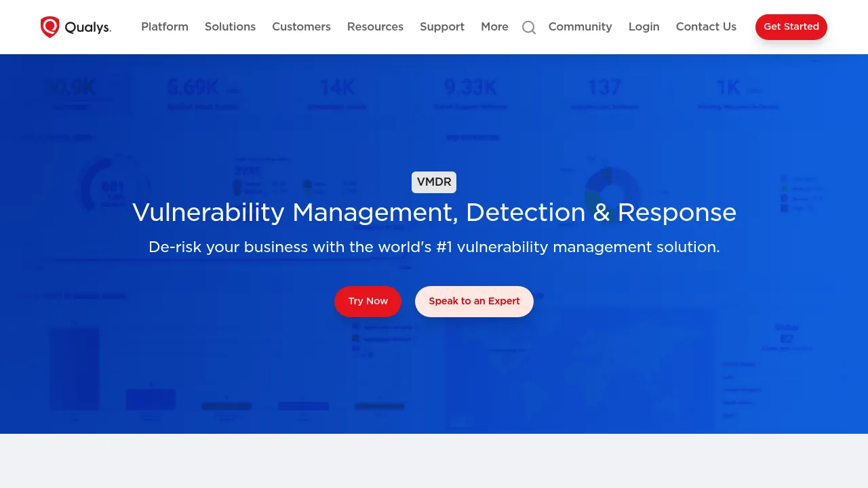Viewport: 868px width, 488px height.
Task: Open the search magnifier icon
Action: 529,27
